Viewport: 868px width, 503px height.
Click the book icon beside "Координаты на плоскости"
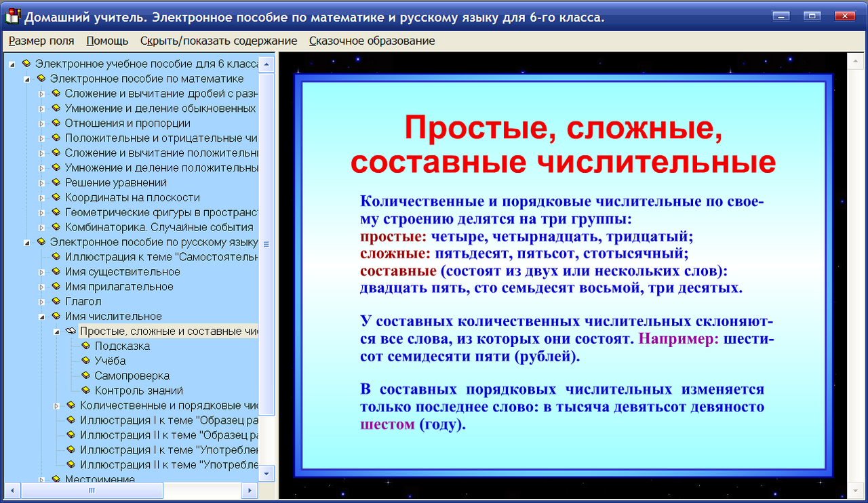tap(56, 197)
